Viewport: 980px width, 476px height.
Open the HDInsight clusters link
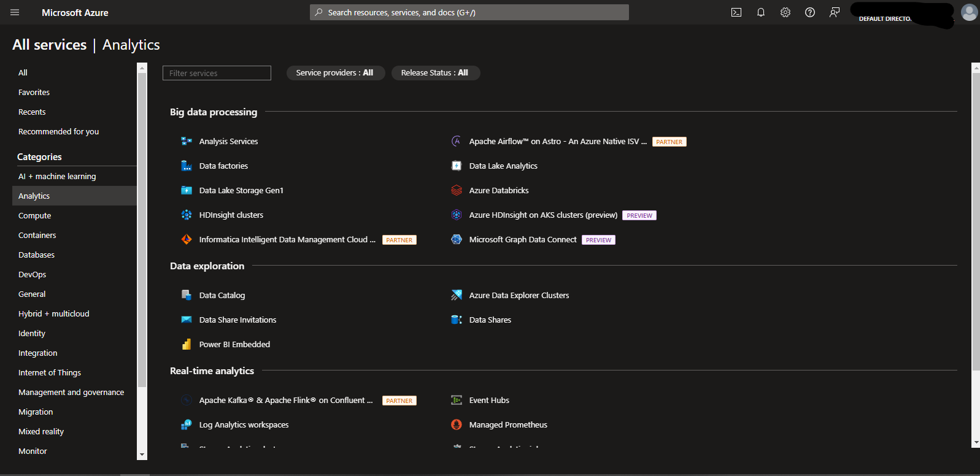(231, 215)
